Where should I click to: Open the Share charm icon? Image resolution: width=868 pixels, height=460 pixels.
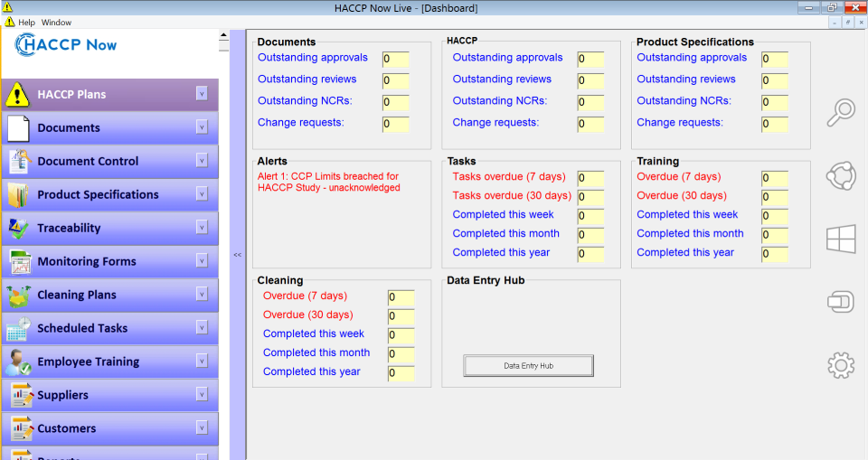[x=841, y=176]
